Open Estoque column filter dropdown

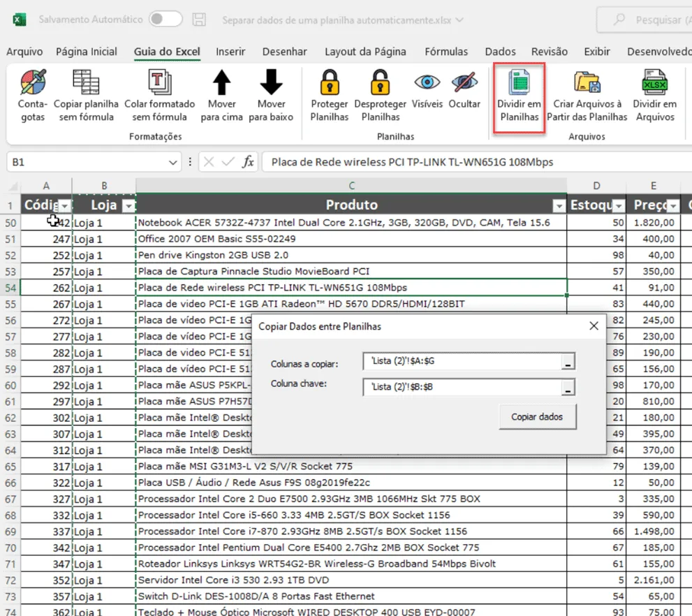(x=619, y=205)
